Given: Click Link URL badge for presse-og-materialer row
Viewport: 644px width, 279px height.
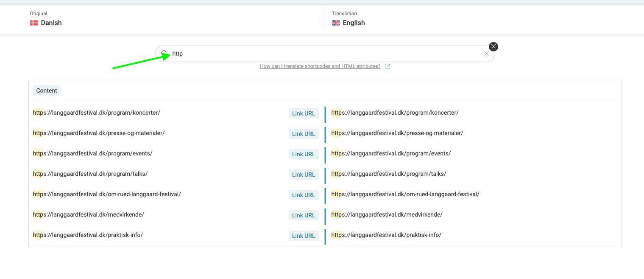Looking at the screenshot, I should coord(304,134).
